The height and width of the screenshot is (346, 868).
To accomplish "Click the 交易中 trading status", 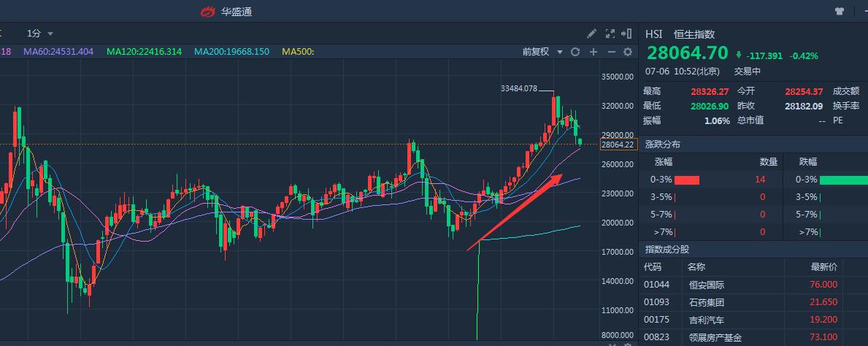I will 748,72.
